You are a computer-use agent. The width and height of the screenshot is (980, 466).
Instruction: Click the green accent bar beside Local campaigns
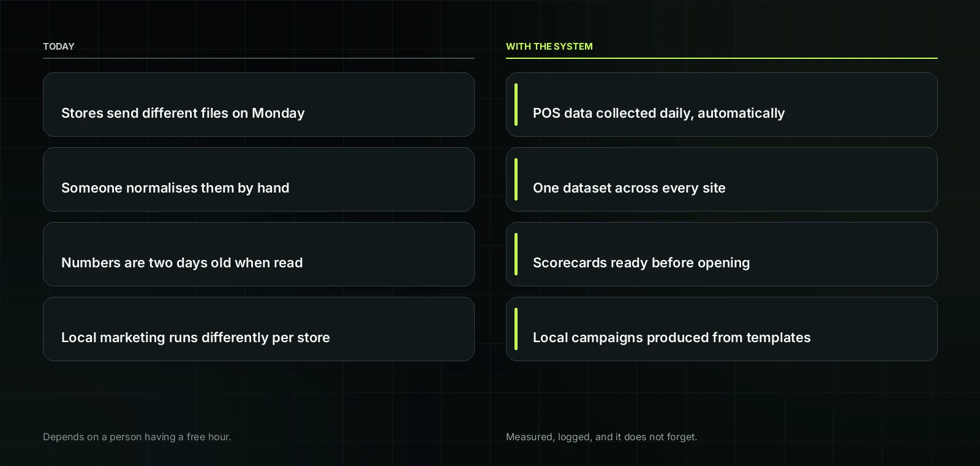pos(516,329)
